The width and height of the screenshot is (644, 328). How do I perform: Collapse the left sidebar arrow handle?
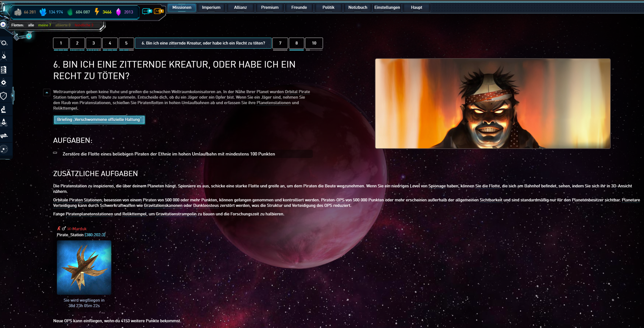point(12,95)
